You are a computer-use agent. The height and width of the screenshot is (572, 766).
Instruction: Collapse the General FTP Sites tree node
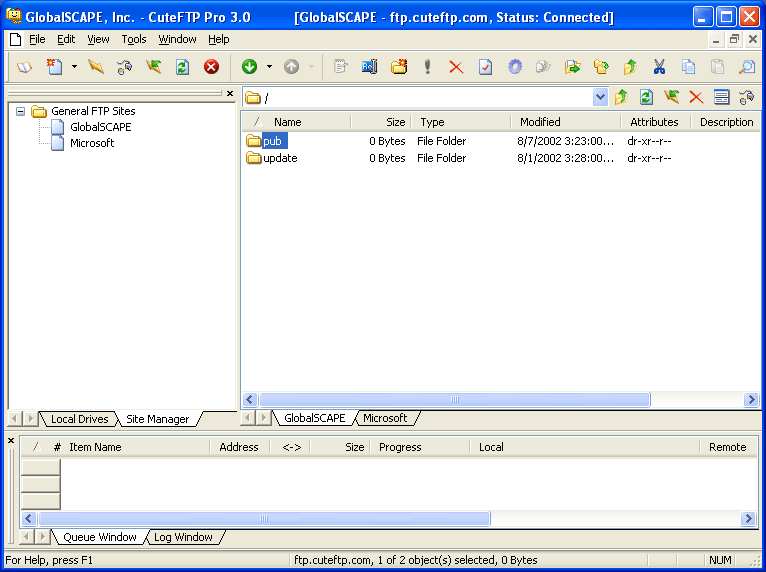click(x=21, y=111)
